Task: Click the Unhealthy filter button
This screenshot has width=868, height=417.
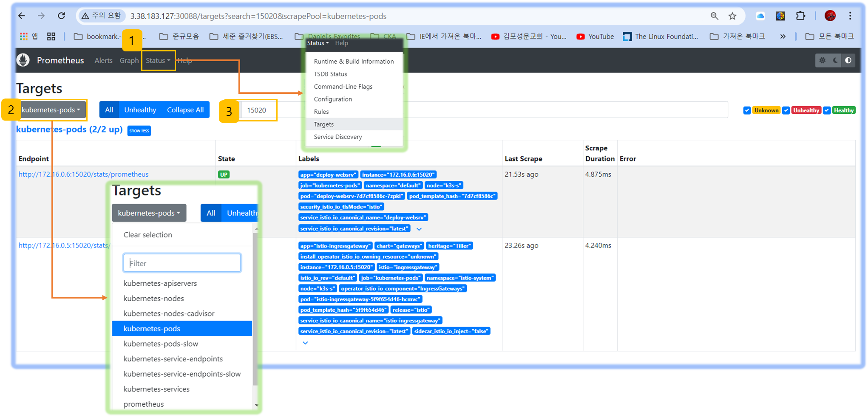Action: click(140, 110)
